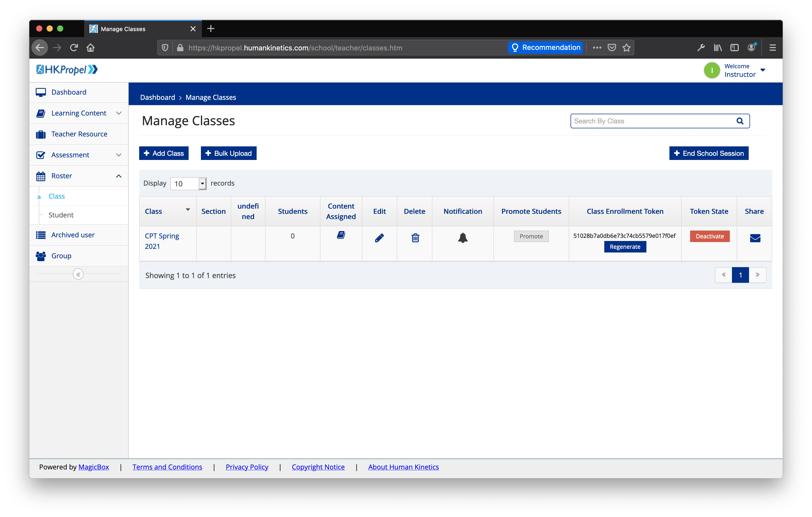
Task: Bookmark page with star icon
Action: point(627,48)
